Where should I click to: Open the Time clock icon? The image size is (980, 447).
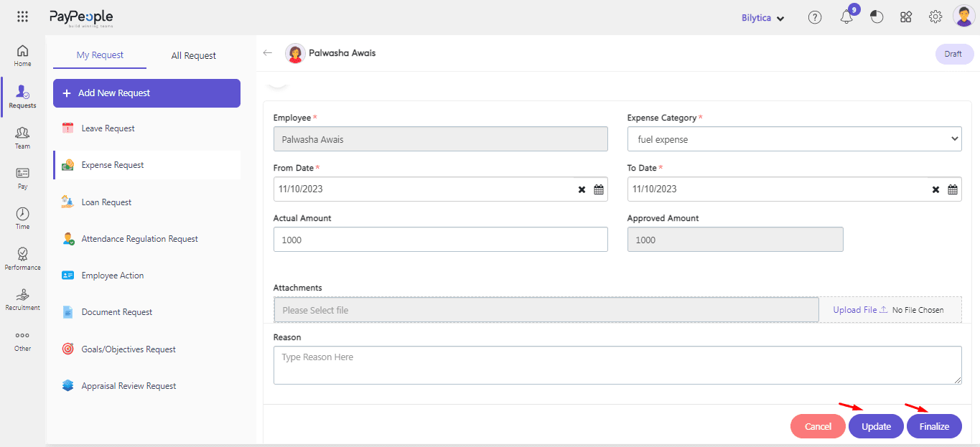tap(23, 218)
